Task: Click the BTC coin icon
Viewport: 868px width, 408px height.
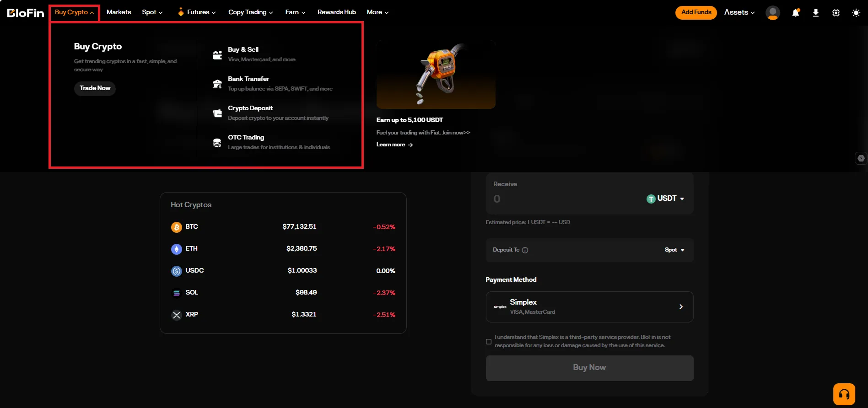Action: tap(177, 227)
